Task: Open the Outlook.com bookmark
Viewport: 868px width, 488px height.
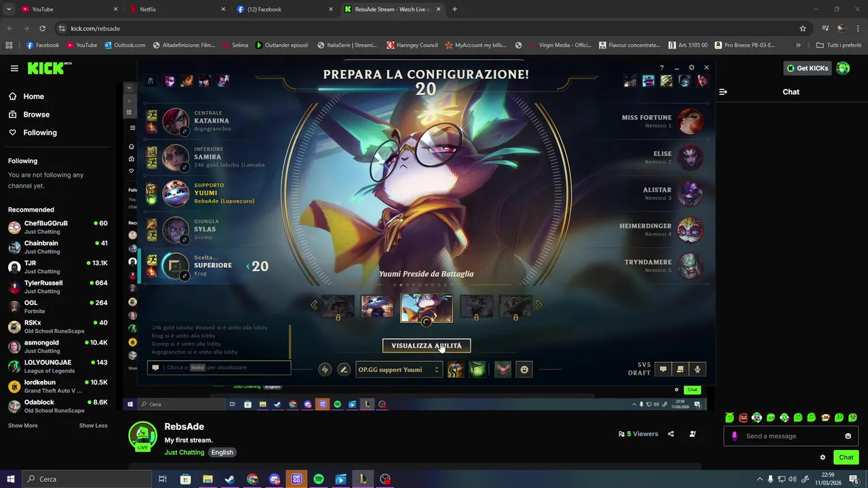Action: (x=125, y=45)
